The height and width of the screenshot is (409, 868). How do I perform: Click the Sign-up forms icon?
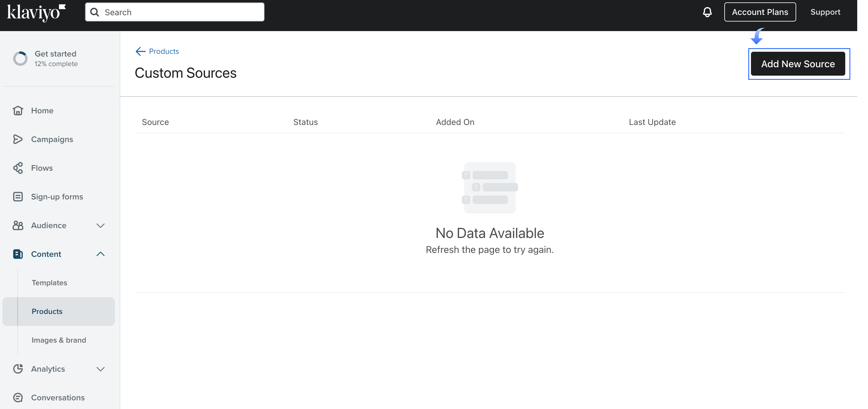(x=18, y=197)
